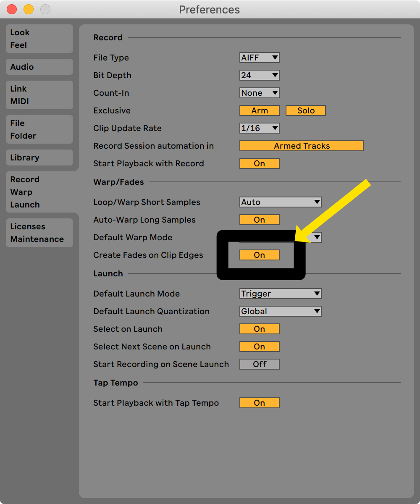Screen dimensions: 420x504
Task: Go to the Library preferences tab
Action: pos(39,157)
